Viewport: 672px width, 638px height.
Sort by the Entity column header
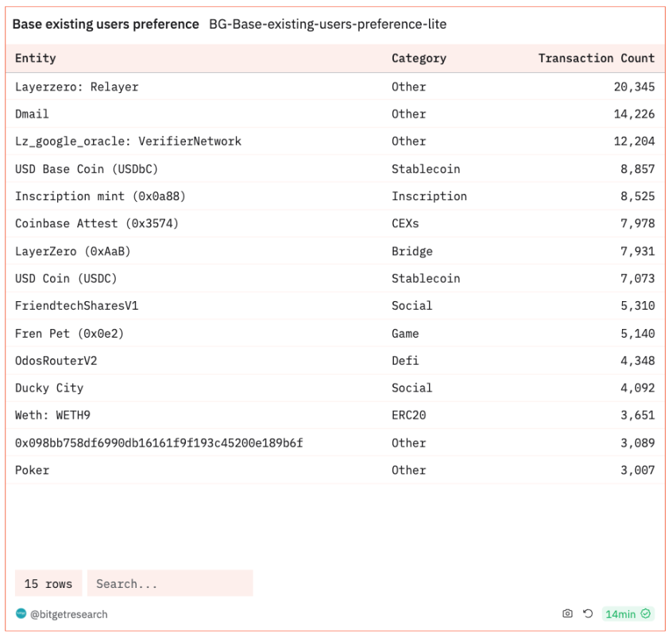point(36,58)
